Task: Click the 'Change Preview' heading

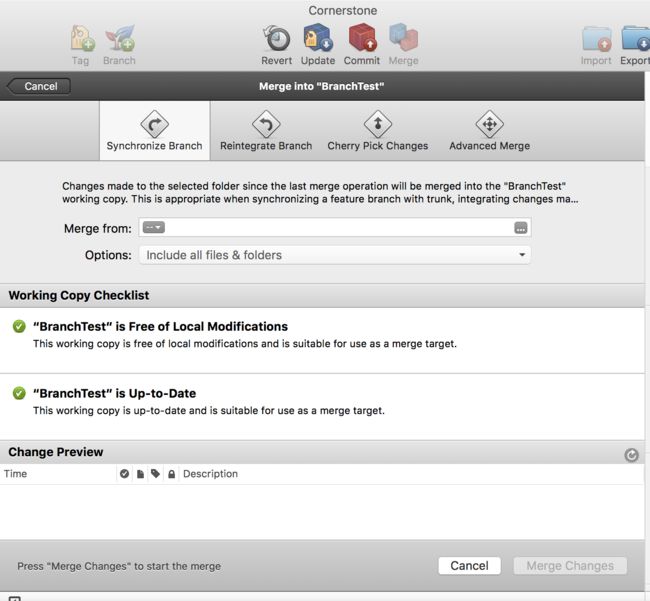Action: (56, 452)
